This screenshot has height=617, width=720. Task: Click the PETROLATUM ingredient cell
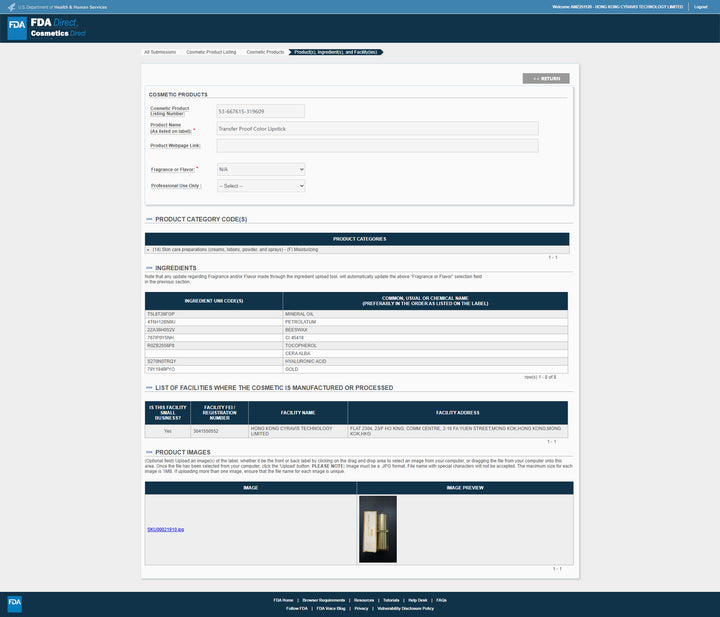click(425, 322)
